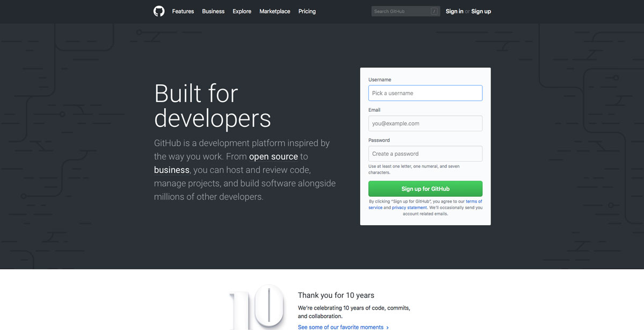Click the Username label

(379, 80)
